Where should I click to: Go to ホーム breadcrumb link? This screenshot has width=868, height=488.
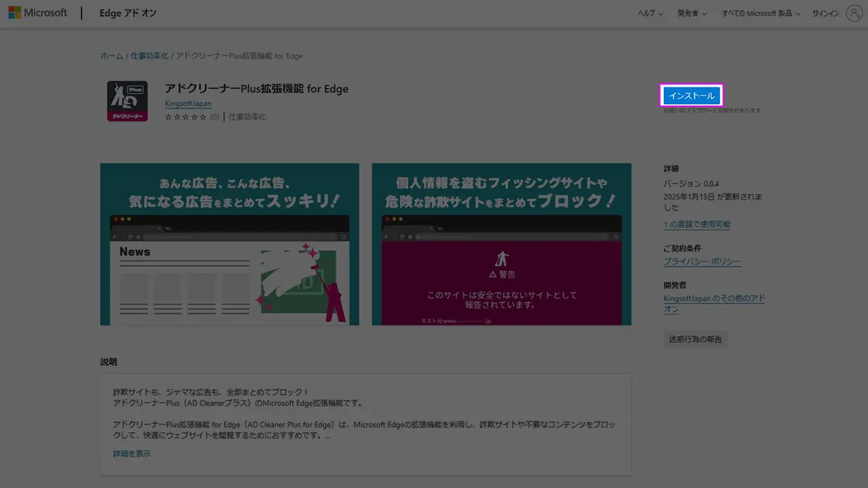pos(111,56)
